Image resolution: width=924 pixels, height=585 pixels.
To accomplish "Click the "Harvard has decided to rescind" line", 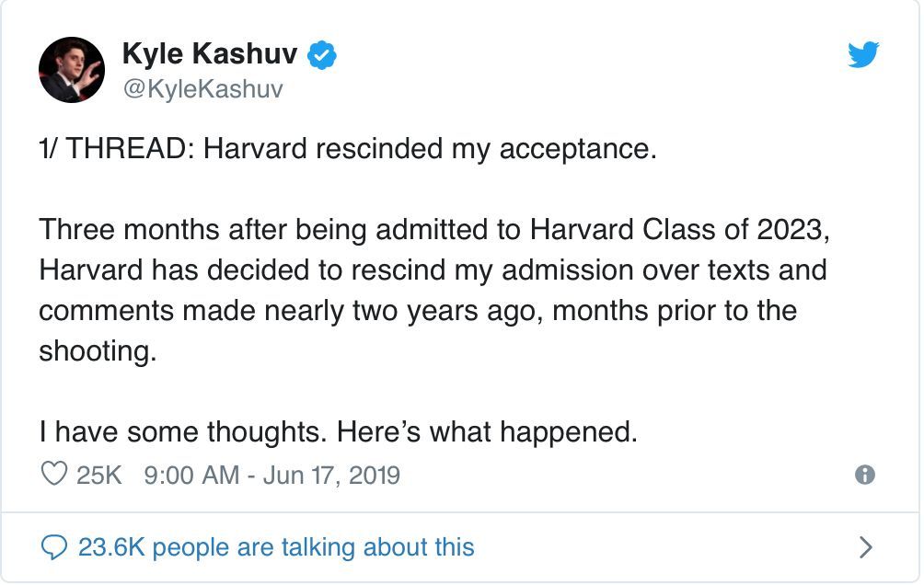I will (433, 270).
